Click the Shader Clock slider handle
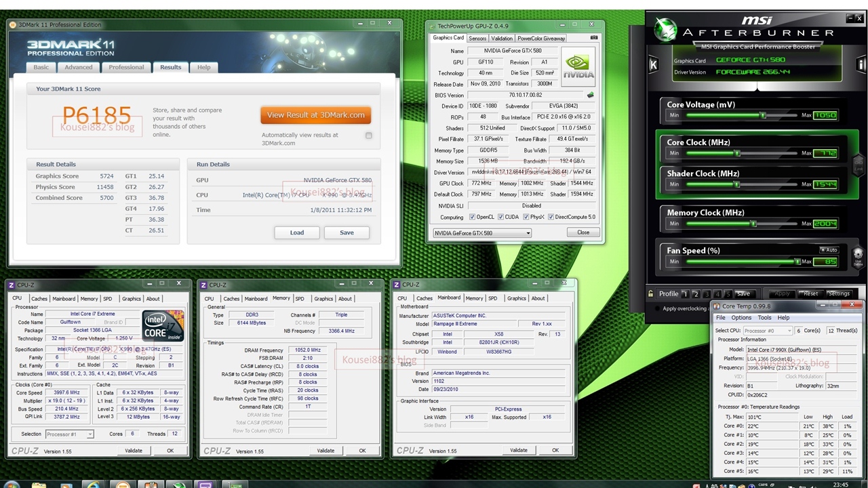Screen dimensions: 868x488 point(736,184)
